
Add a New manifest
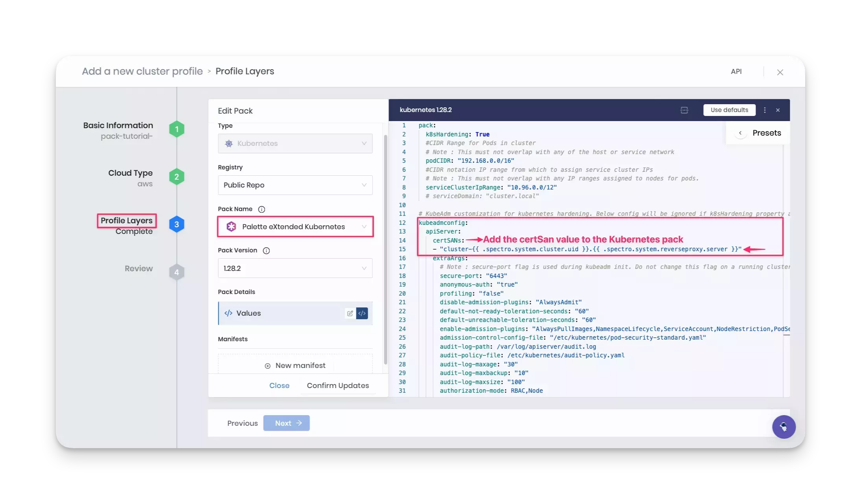(x=295, y=365)
